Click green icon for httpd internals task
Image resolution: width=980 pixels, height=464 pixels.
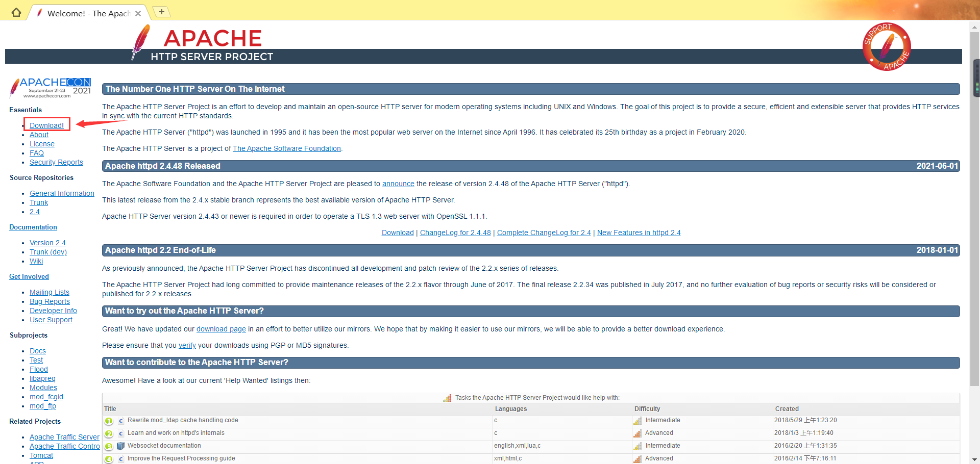tap(109, 433)
